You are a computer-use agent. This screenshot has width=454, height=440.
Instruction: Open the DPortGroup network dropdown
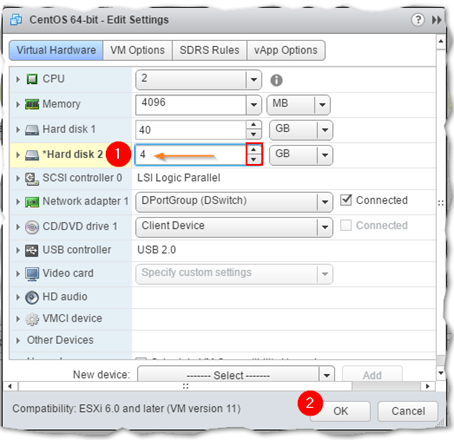[x=325, y=202]
